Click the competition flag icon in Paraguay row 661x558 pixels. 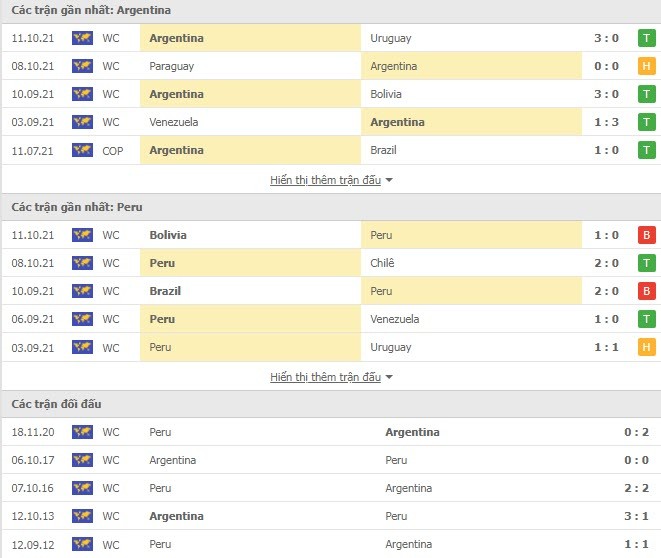(x=82, y=66)
